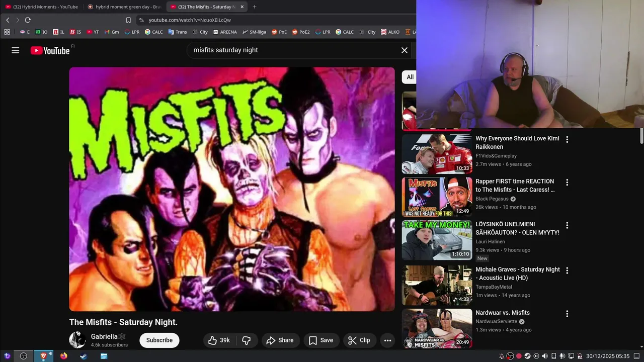Open the application launcher in the taskbar
Screen dimensions: 644x362
click(x=7, y=356)
